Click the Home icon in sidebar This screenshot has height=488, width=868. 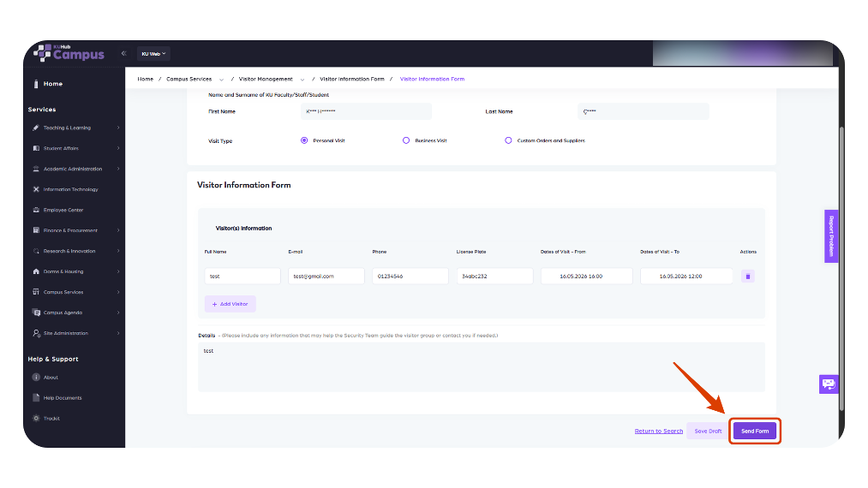point(36,84)
